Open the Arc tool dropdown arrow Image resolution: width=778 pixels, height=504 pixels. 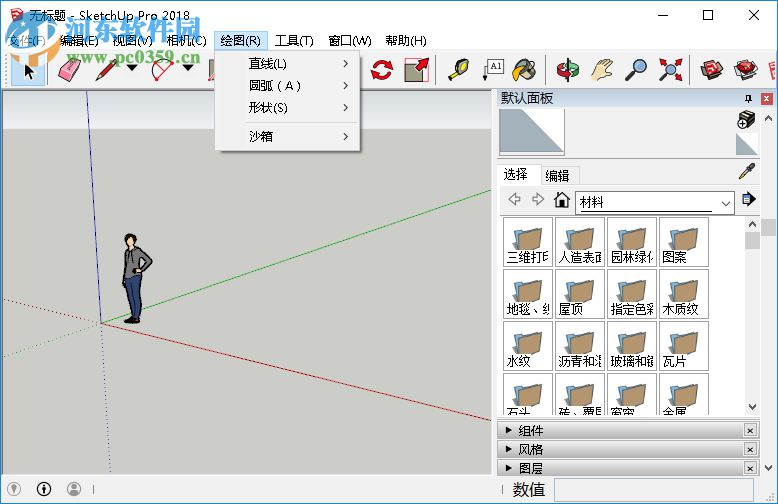coord(188,68)
